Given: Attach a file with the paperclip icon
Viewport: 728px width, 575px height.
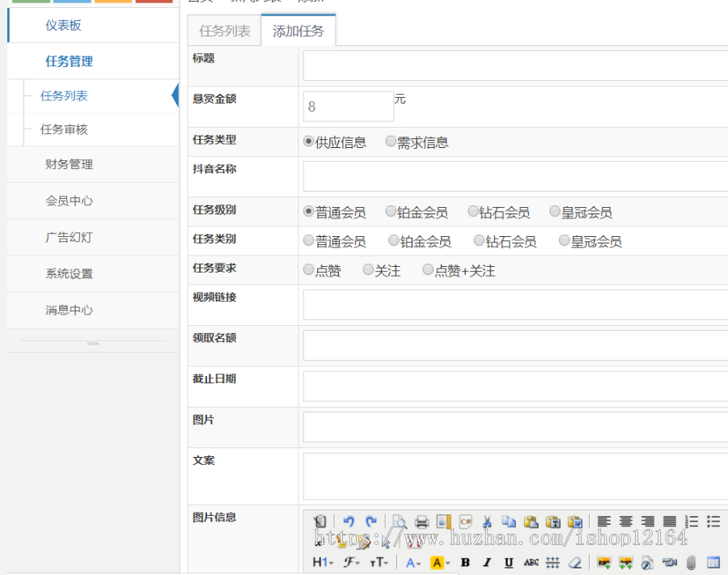Looking at the screenshot, I should tap(692, 563).
